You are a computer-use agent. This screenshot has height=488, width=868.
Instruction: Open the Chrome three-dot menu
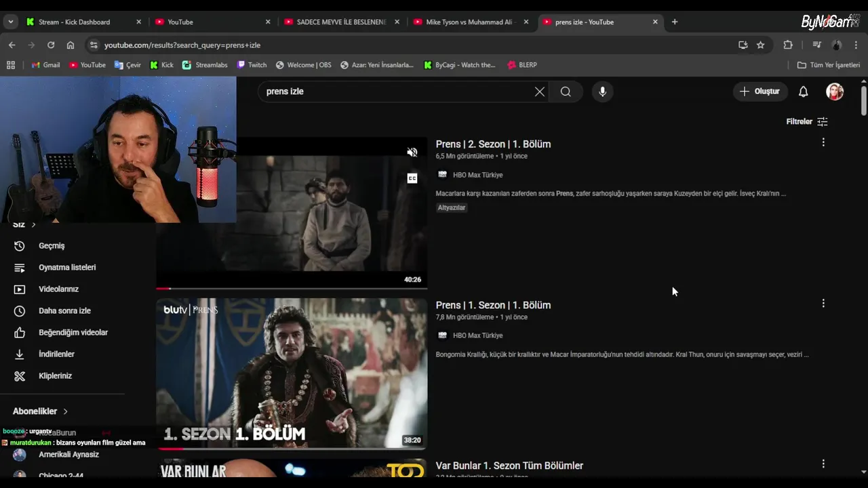pyautogui.click(x=856, y=45)
